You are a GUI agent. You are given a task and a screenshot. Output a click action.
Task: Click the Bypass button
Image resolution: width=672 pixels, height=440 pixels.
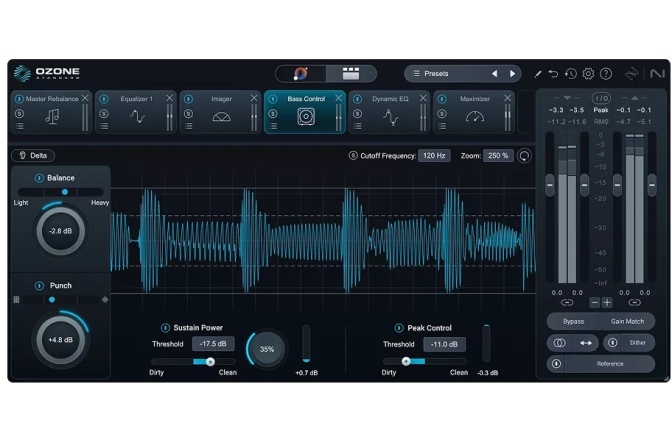pyautogui.click(x=573, y=321)
